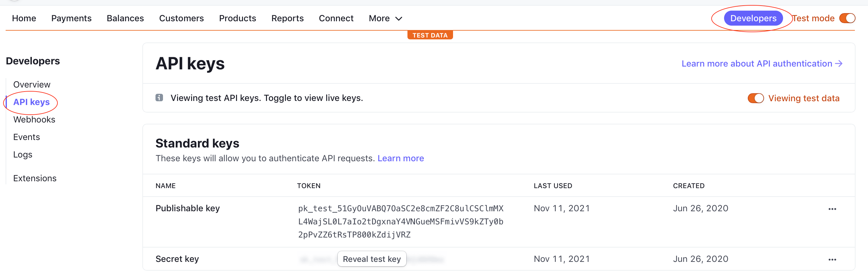Open Publishable key options ellipsis menu
The image size is (868, 275).
point(832,209)
